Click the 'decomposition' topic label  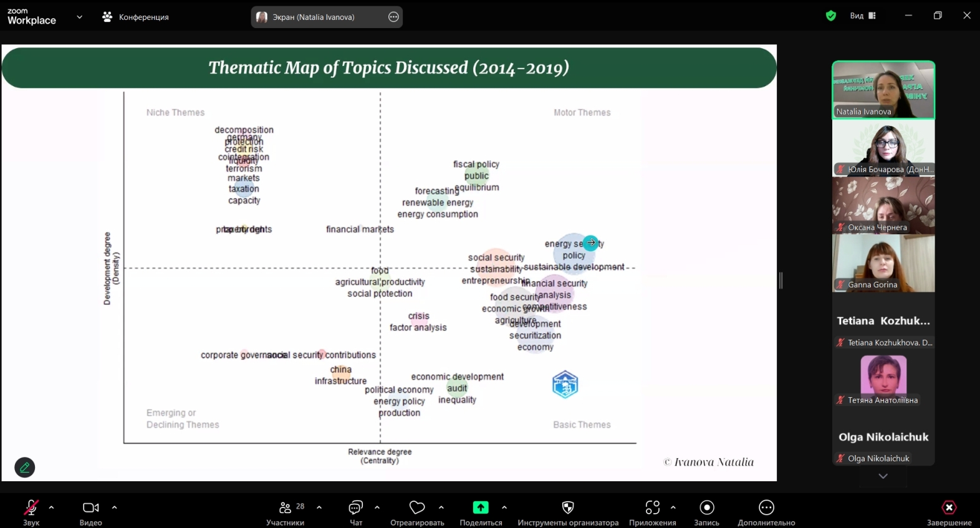point(244,130)
